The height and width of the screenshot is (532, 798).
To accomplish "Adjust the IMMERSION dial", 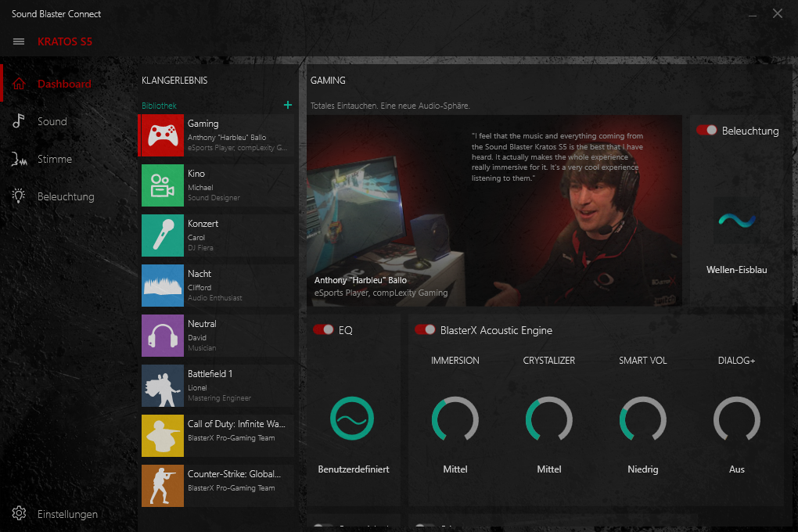I will [x=455, y=419].
